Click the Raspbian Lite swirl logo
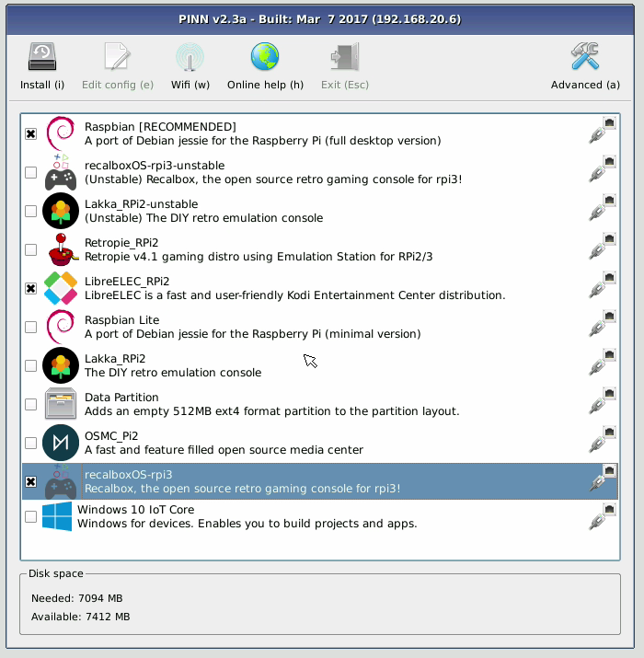Screen dimensions: 644x658 coord(61,327)
